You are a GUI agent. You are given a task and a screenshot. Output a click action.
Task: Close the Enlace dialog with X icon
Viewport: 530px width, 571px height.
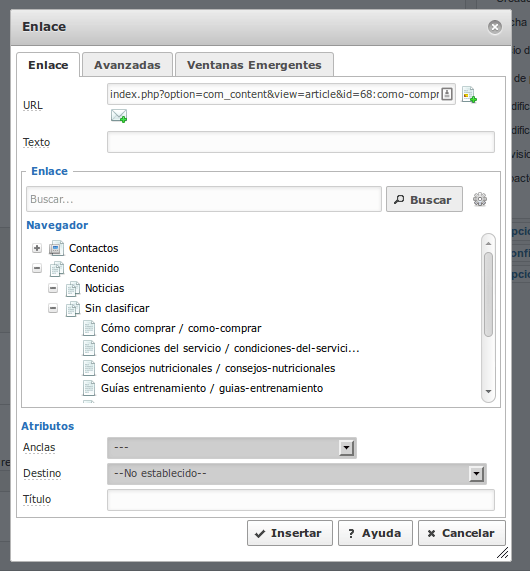tap(495, 27)
